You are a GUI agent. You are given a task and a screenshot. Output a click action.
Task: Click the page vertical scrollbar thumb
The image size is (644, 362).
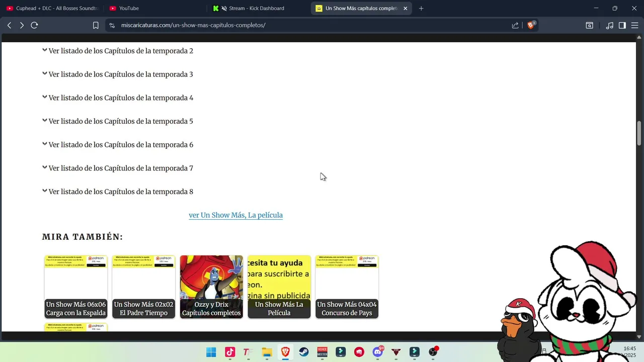coord(639,133)
